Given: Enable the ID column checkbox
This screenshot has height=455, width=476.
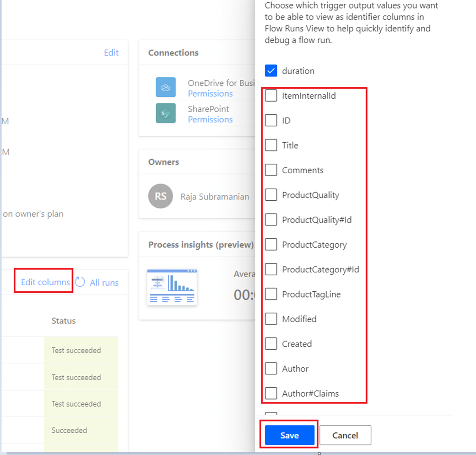Looking at the screenshot, I should [x=271, y=121].
